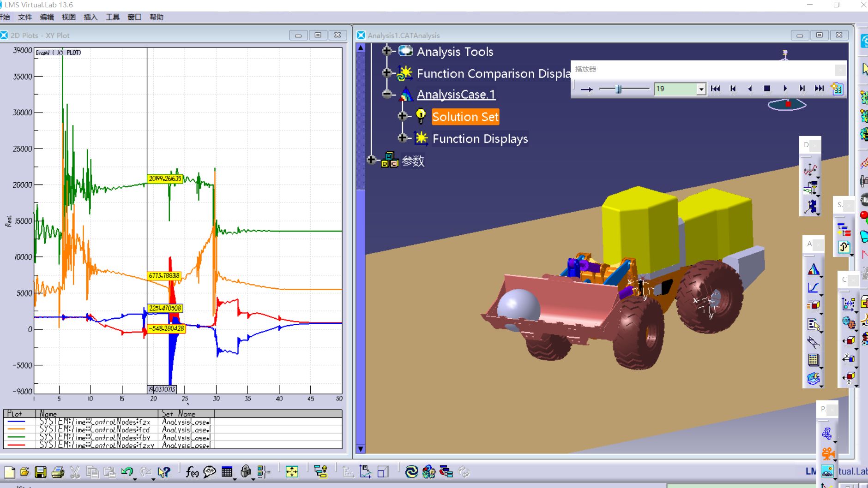Activate the fit-all view icon on bottom toolbar
Viewport: 868px width, 488px height.
point(292,472)
